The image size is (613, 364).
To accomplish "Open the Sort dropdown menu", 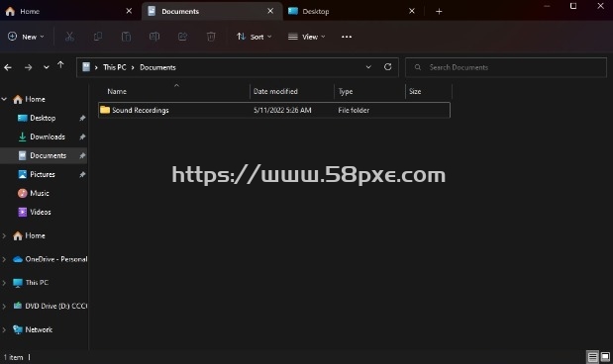I will tap(255, 37).
